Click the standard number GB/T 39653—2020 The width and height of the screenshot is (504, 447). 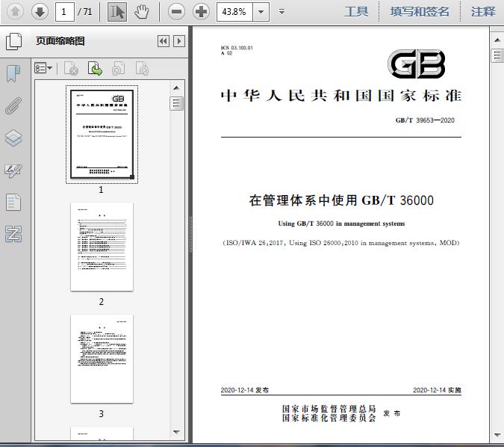(x=425, y=120)
